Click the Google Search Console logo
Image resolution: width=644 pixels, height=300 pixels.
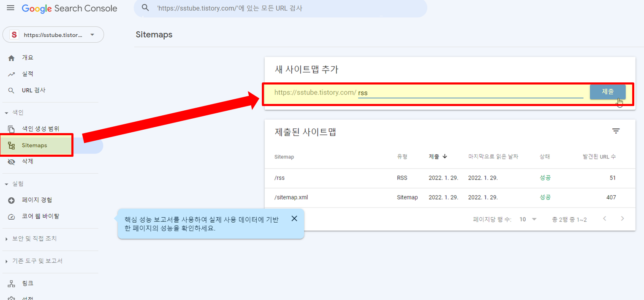(x=70, y=8)
